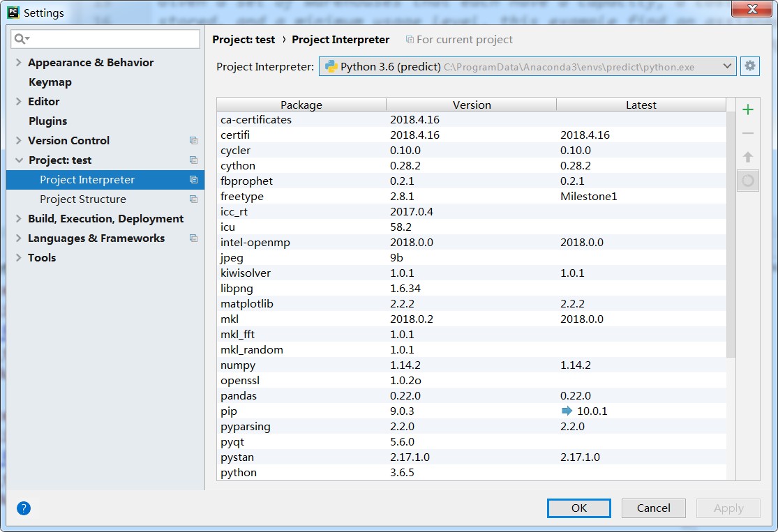The height and width of the screenshot is (532, 778).
Task: Click the upgrade package up arrow icon
Action: click(x=748, y=157)
